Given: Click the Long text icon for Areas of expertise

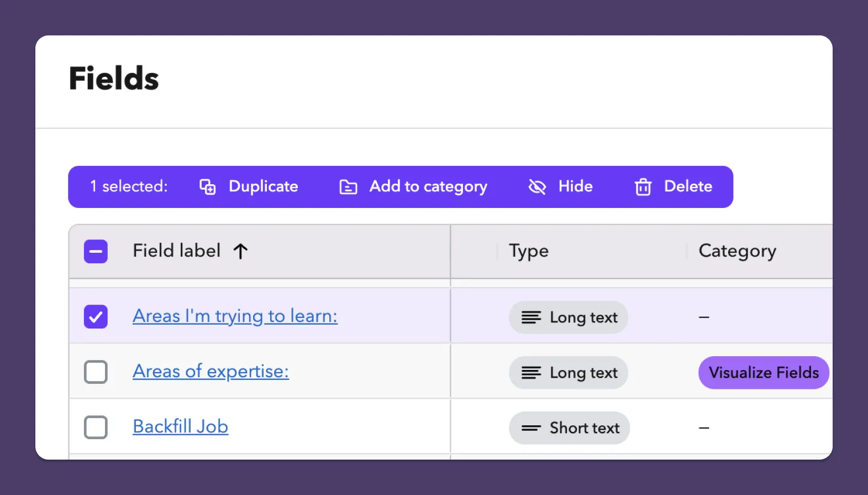Looking at the screenshot, I should click(531, 373).
